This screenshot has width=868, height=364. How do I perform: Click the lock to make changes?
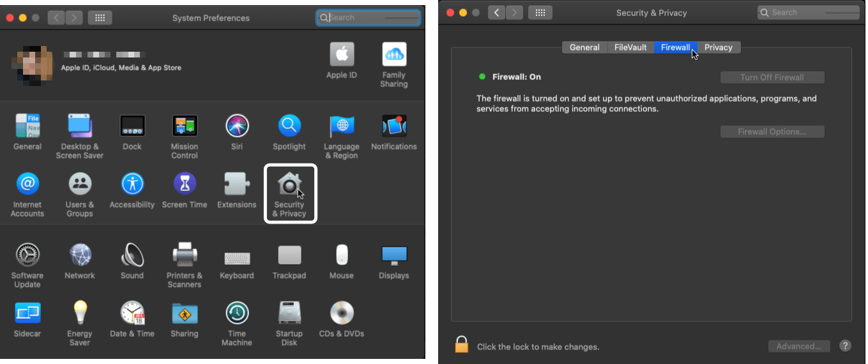[x=462, y=345]
